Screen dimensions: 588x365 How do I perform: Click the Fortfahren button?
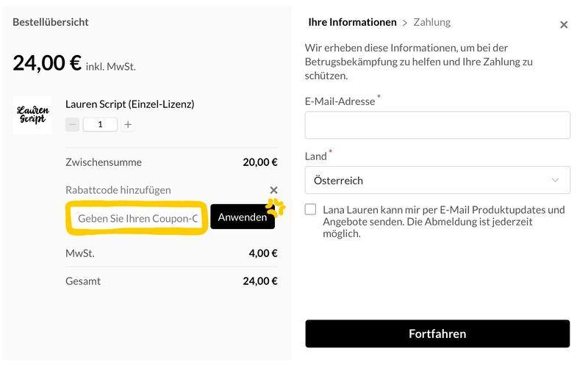pyautogui.click(x=437, y=333)
